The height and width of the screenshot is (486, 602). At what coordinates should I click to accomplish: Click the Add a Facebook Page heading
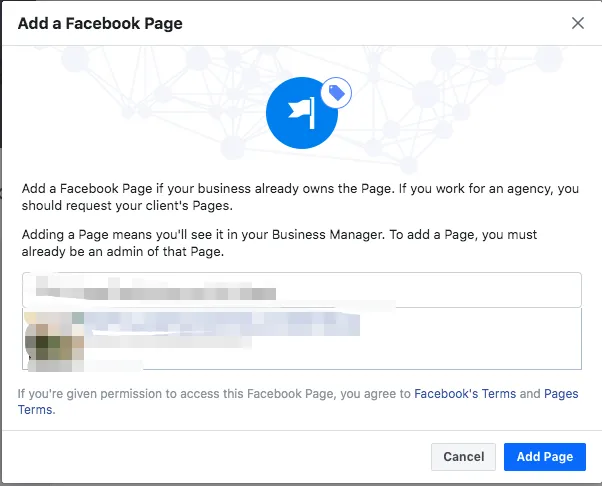(x=100, y=23)
